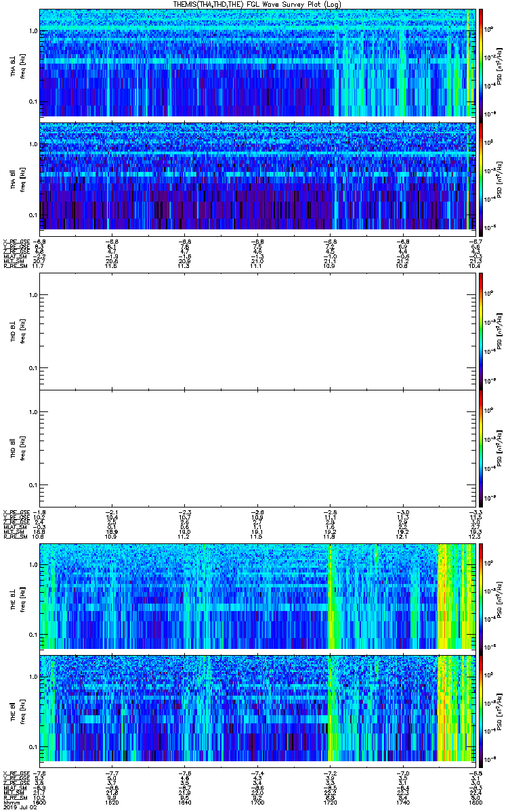Viewport: 508px width, 812px height.
Task: Select the empty THD B-perpendicular panel
Action: [257, 331]
